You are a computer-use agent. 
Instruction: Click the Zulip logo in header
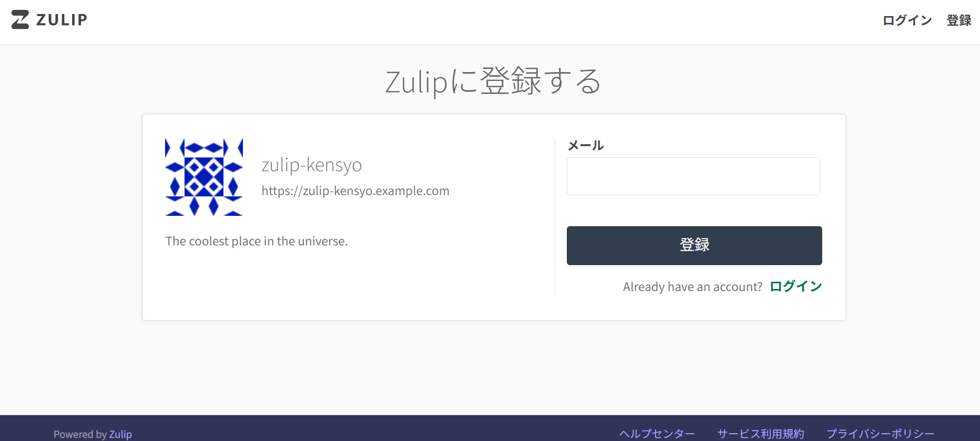[x=49, y=20]
